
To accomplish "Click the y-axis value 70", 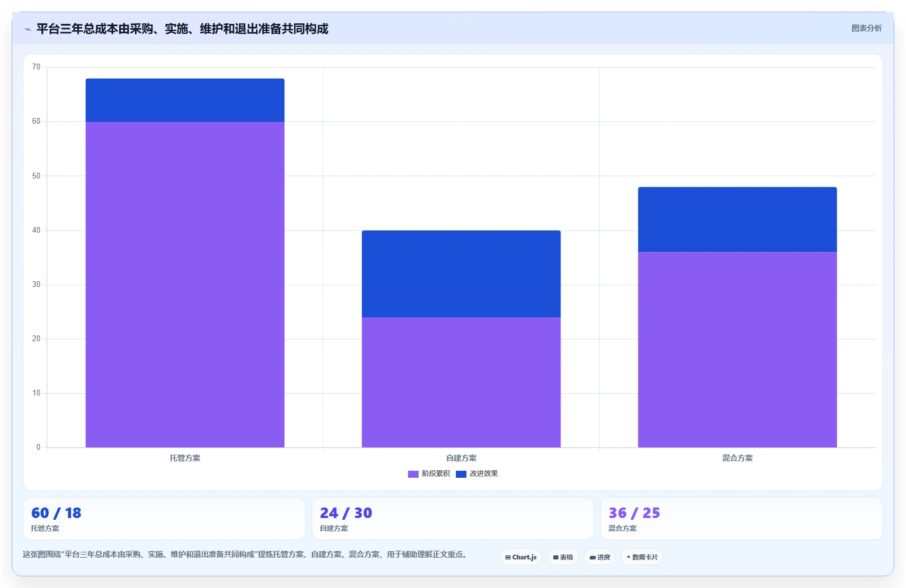I will [36, 67].
